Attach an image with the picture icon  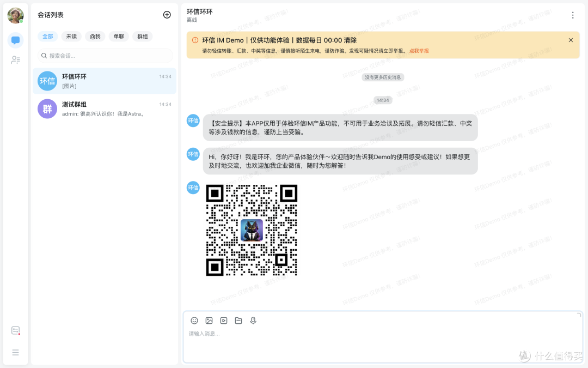point(209,321)
